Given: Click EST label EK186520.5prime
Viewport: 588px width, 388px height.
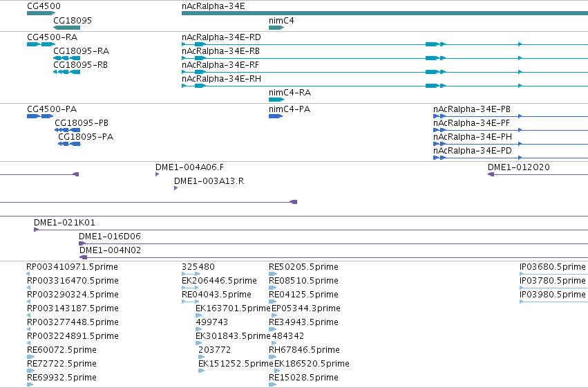Looking at the screenshot, I should pos(312,364).
